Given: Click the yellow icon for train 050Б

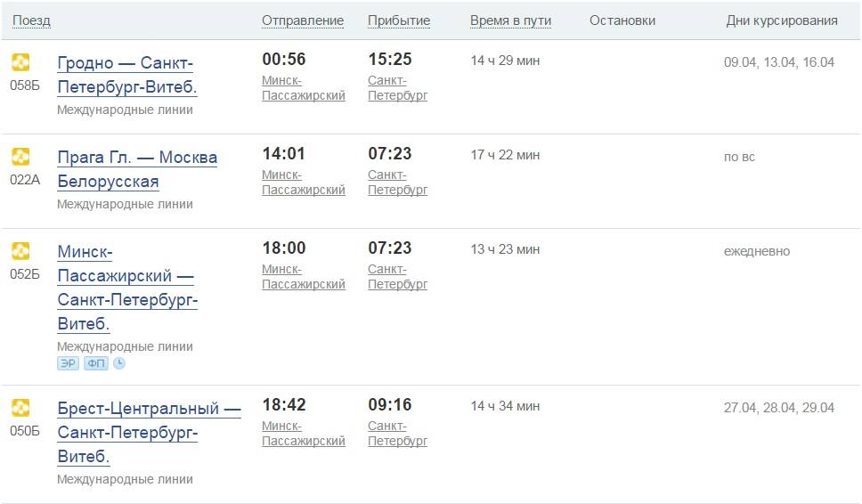Looking at the screenshot, I should click(20, 408).
